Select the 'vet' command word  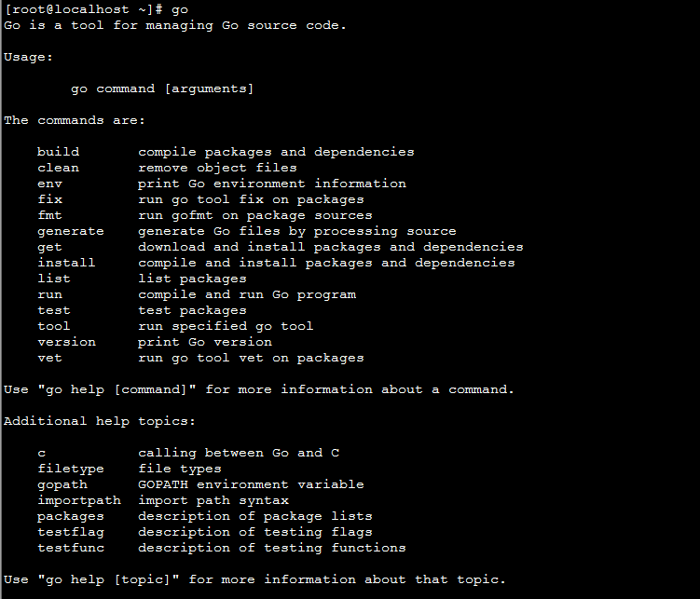click(49, 358)
